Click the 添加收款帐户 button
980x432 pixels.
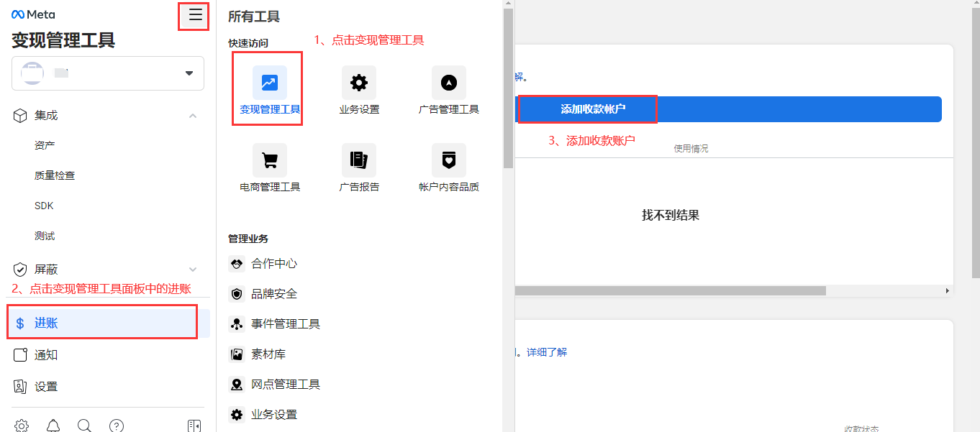coord(729,109)
